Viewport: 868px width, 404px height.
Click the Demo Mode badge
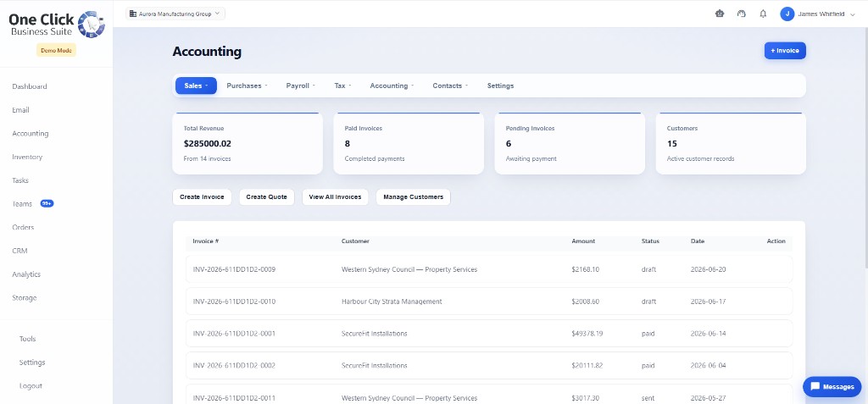coord(57,50)
